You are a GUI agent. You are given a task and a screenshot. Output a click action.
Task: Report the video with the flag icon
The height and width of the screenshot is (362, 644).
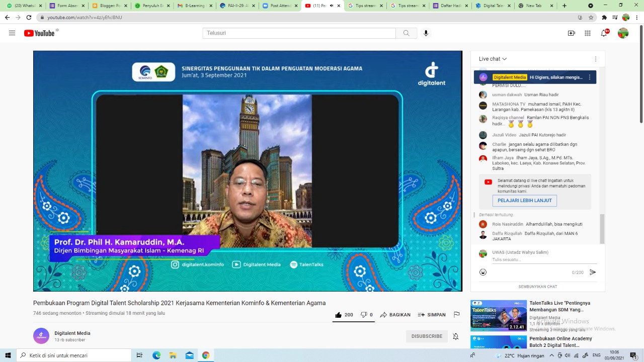point(456,315)
